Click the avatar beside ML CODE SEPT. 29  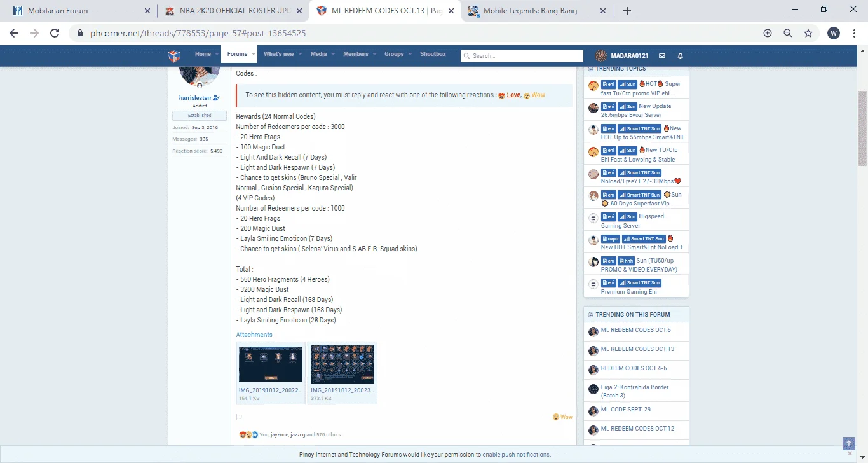click(x=593, y=411)
